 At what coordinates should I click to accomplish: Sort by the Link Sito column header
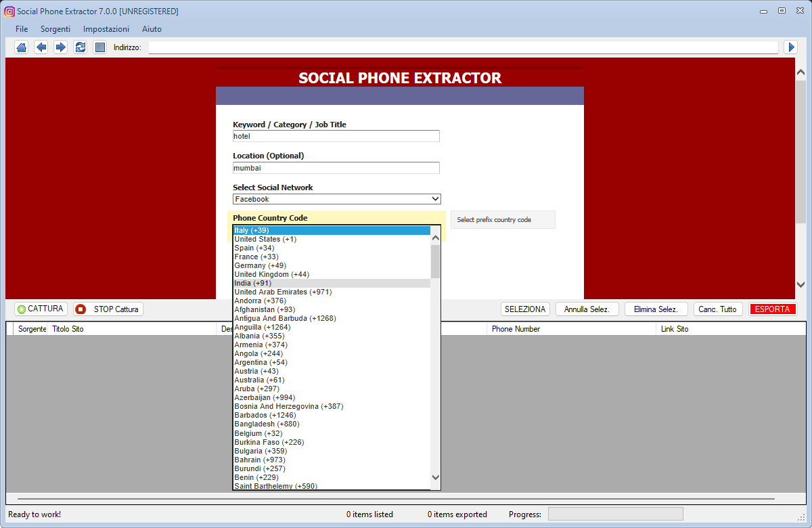point(731,329)
